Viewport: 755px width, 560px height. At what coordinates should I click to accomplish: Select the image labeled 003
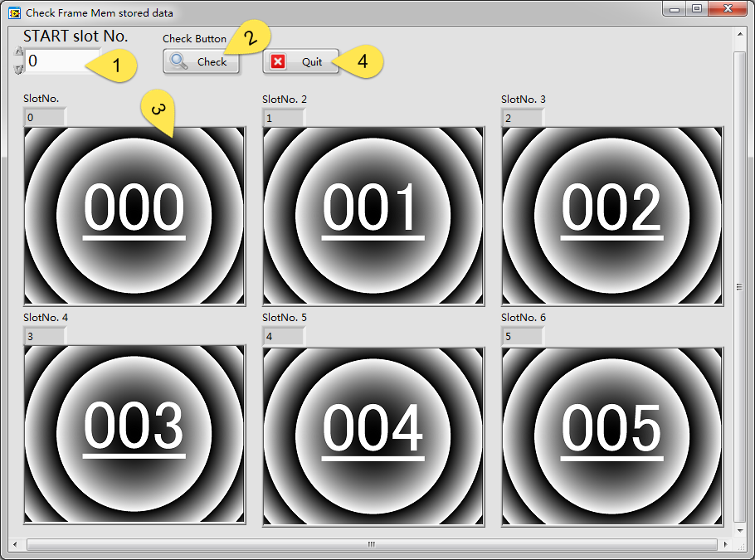(x=134, y=435)
